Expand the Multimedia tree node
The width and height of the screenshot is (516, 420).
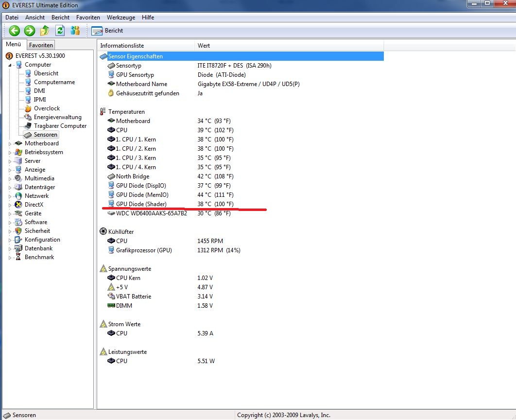[10, 179]
